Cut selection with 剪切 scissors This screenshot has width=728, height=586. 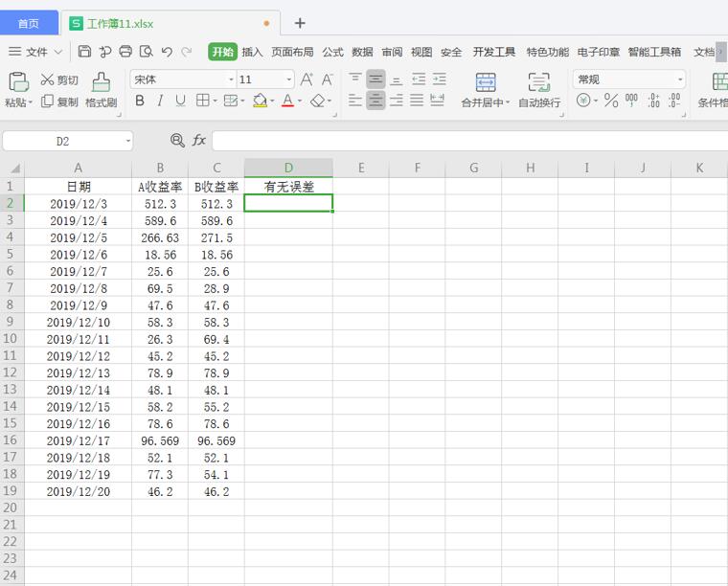pyautogui.click(x=59, y=79)
